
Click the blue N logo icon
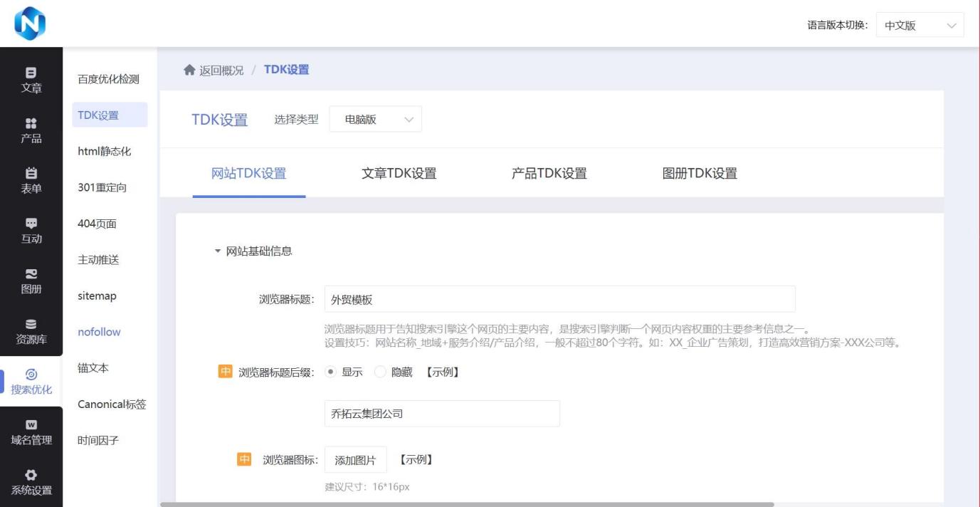[x=29, y=23]
